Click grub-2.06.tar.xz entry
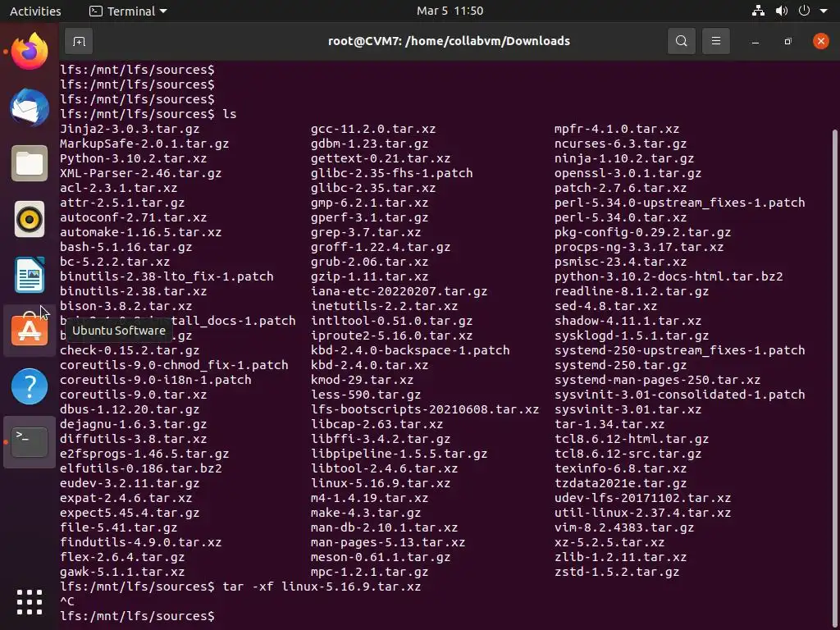840x630 pixels. 369,262
